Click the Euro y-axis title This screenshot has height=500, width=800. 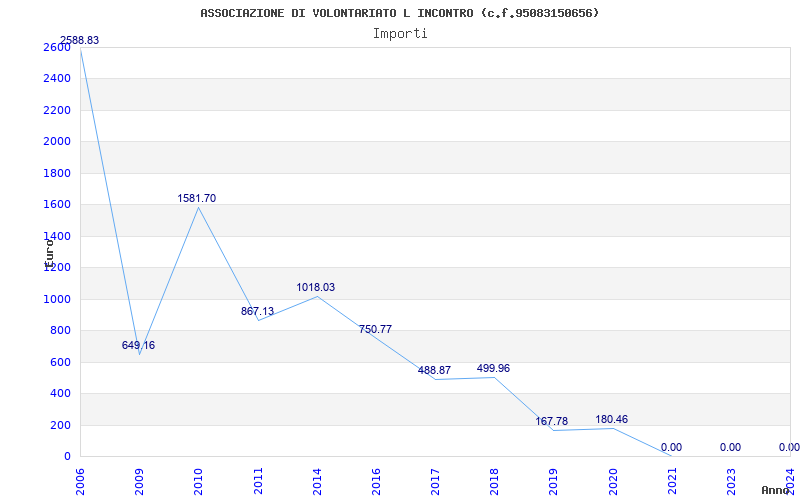click(x=48, y=250)
